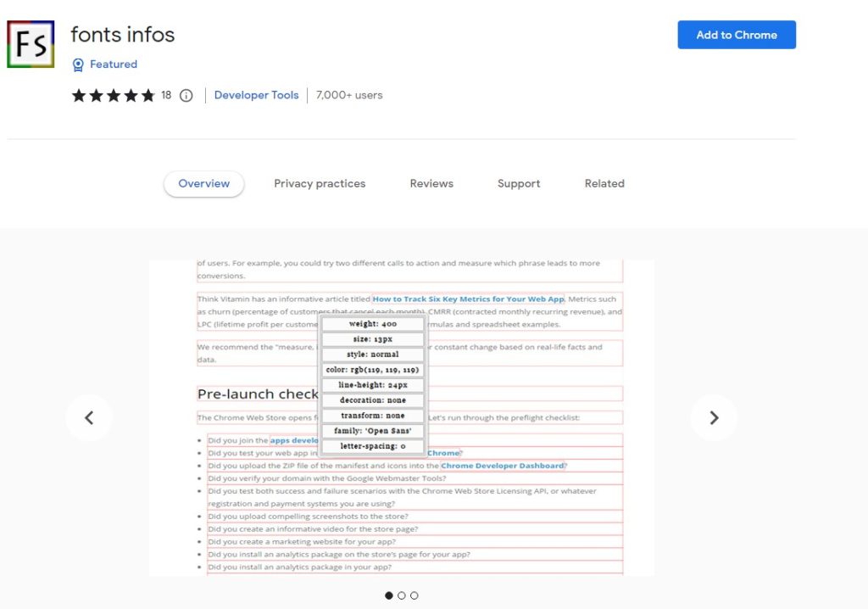
Task: Select the third carousel dot
Action: click(414, 595)
